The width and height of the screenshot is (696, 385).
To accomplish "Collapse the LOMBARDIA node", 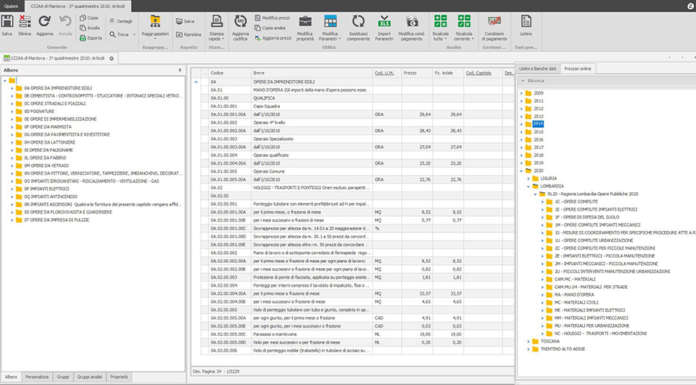I will [x=529, y=187].
